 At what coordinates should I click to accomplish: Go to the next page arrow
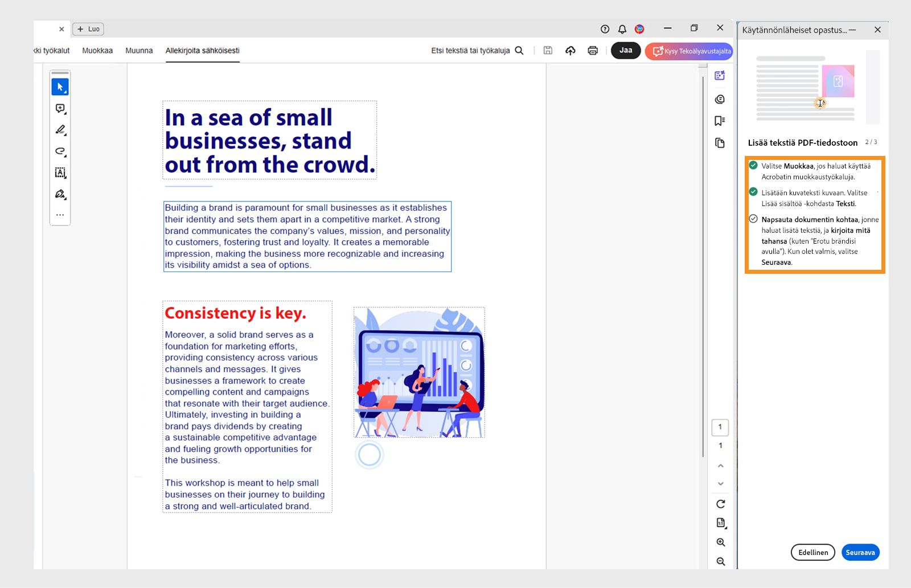(720, 484)
